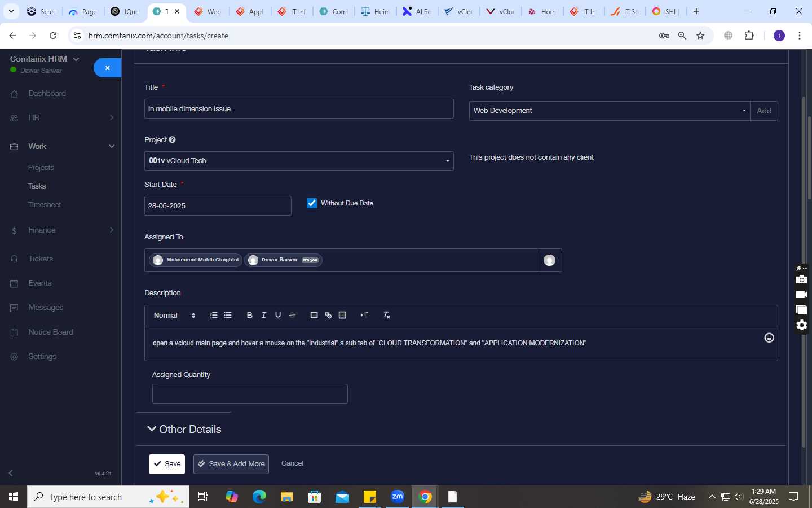
Task: Insert image using editor toolbar
Action: (314, 315)
